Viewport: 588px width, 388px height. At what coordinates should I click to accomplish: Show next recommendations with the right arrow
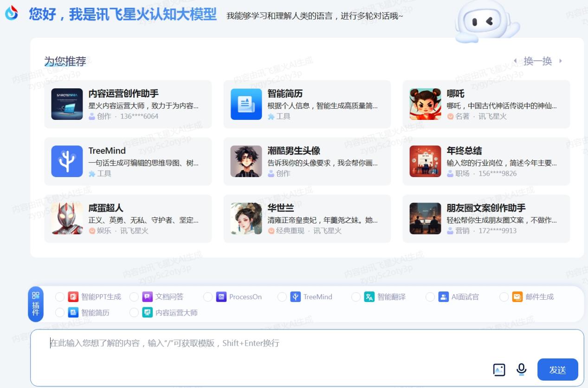[561, 61]
